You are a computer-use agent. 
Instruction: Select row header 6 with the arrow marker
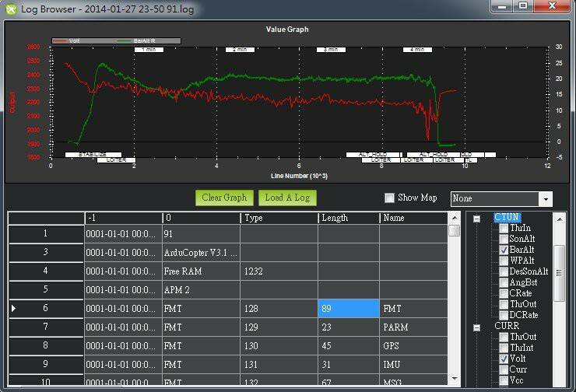[x=46, y=308]
